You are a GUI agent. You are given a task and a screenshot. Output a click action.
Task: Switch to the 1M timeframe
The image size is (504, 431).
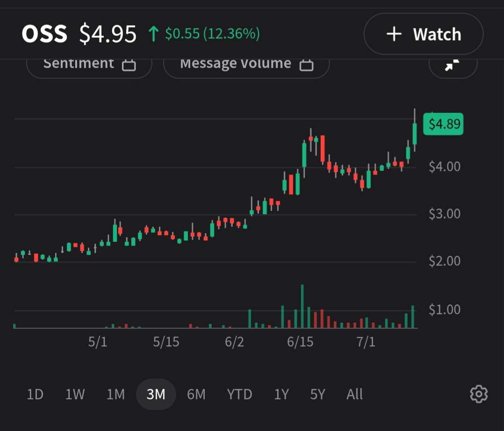click(x=115, y=394)
